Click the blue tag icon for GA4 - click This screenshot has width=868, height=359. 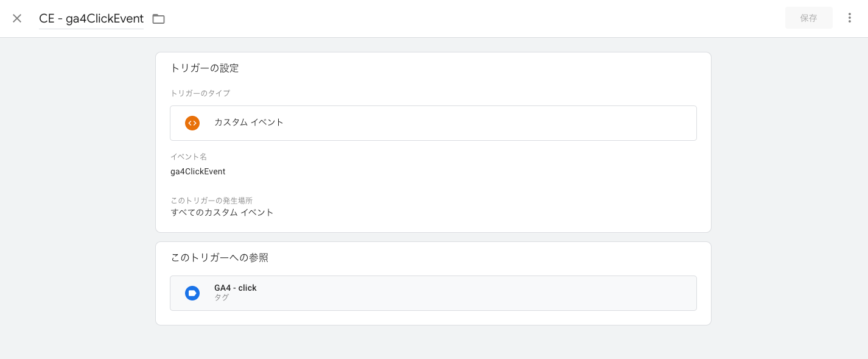(192, 293)
